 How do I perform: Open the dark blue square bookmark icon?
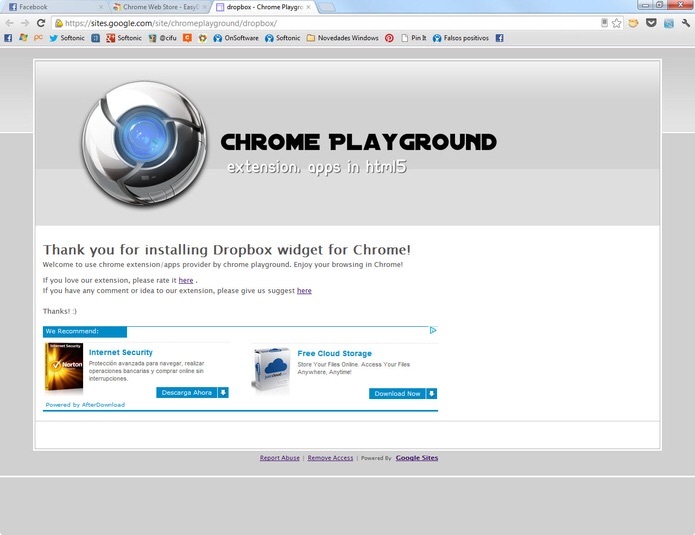95,38
